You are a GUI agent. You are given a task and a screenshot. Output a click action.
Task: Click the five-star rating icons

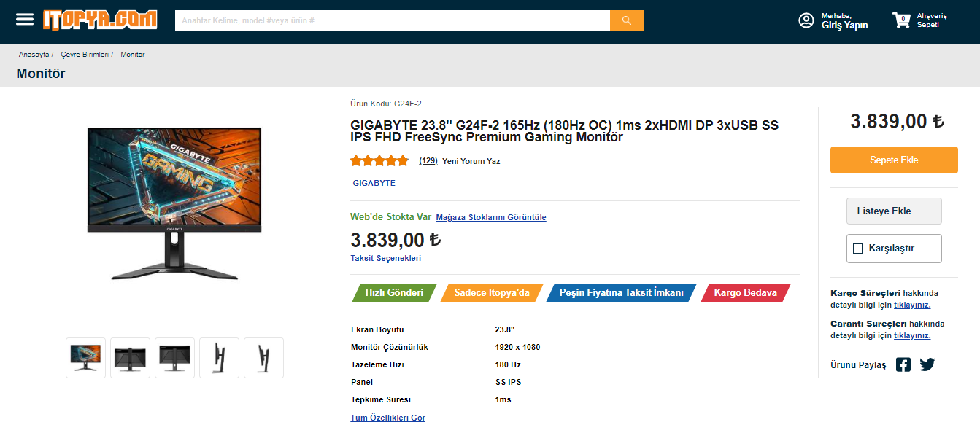coord(379,161)
